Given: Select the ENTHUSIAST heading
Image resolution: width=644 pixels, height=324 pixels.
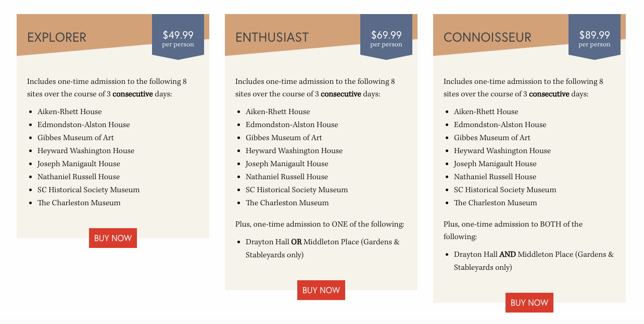Looking at the screenshot, I should coord(272,38).
